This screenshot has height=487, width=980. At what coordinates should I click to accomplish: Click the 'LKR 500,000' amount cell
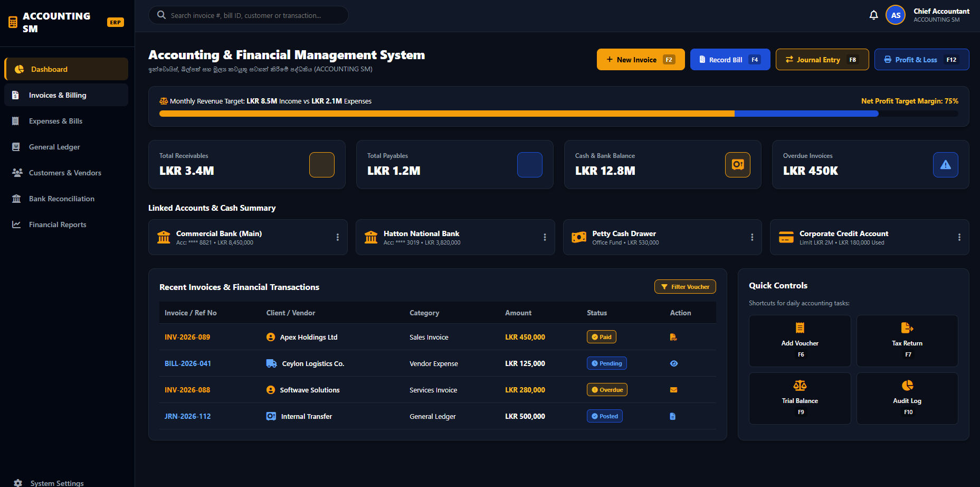click(525, 416)
